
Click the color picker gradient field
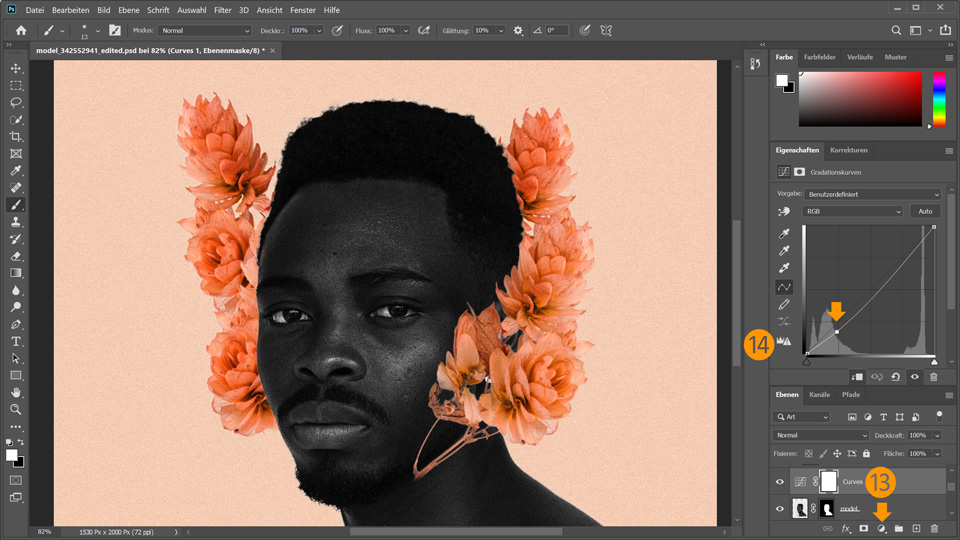pos(859,100)
